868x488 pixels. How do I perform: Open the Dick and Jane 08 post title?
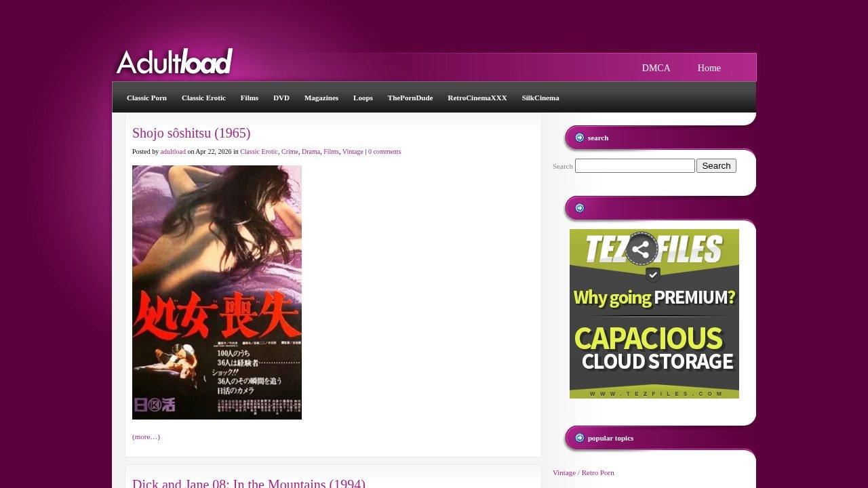pos(249,483)
